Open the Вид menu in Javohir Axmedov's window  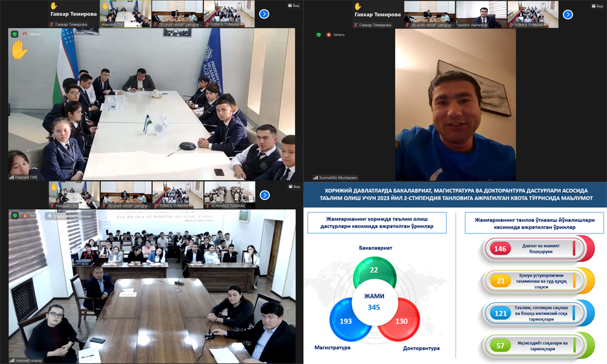coord(597,5)
